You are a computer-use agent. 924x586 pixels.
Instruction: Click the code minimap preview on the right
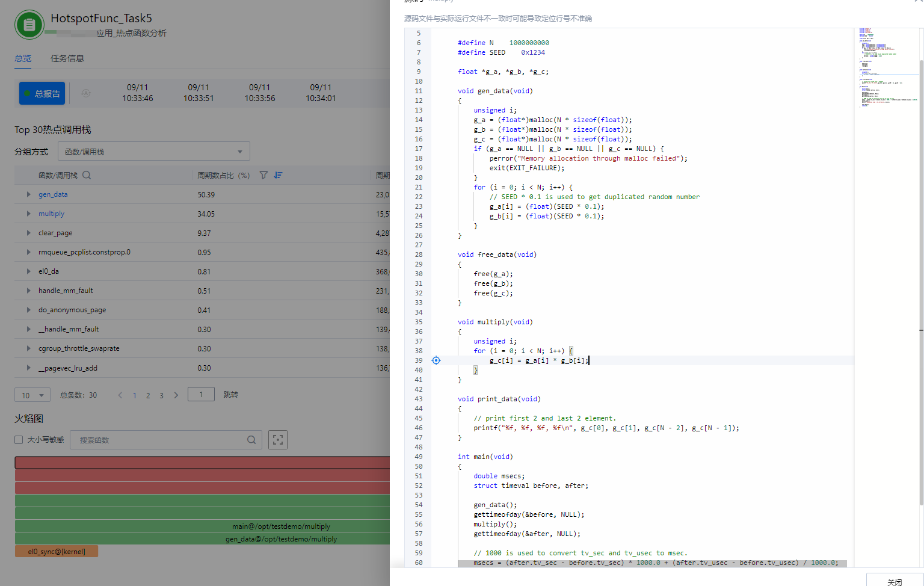886,67
